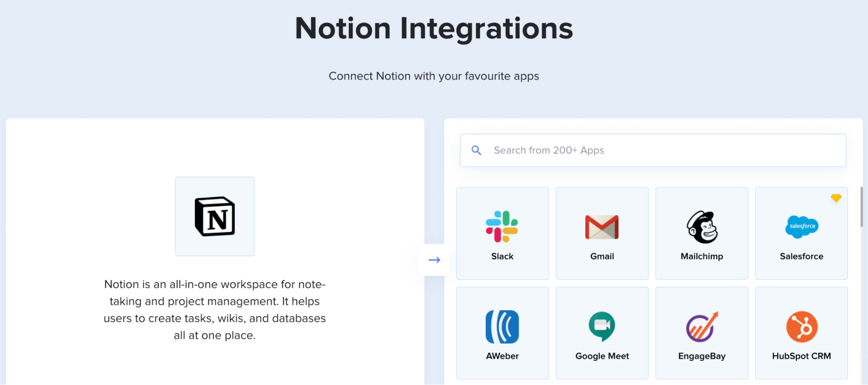The image size is (868, 385).
Task: Click the HubSpot CRM sprocket icon
Action: [x=802, y=327]
